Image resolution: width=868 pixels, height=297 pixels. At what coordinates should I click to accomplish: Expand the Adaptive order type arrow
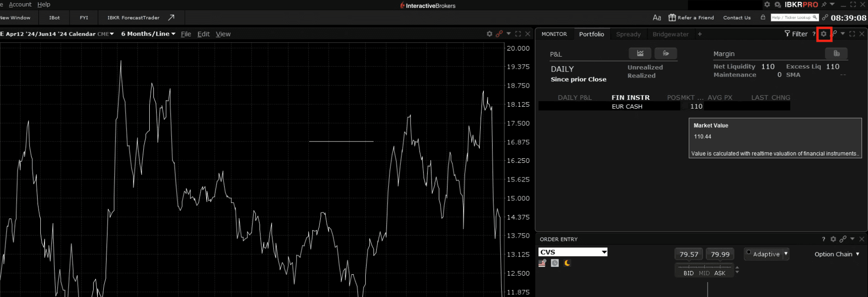tap(786, 253)
